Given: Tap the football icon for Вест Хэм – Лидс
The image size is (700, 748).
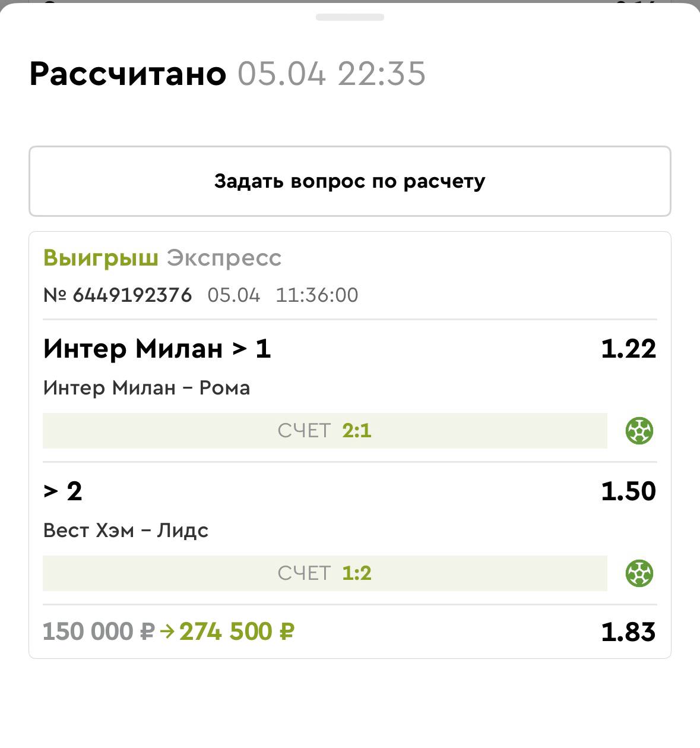Looking at the screenshot, I should coord(639,573).
